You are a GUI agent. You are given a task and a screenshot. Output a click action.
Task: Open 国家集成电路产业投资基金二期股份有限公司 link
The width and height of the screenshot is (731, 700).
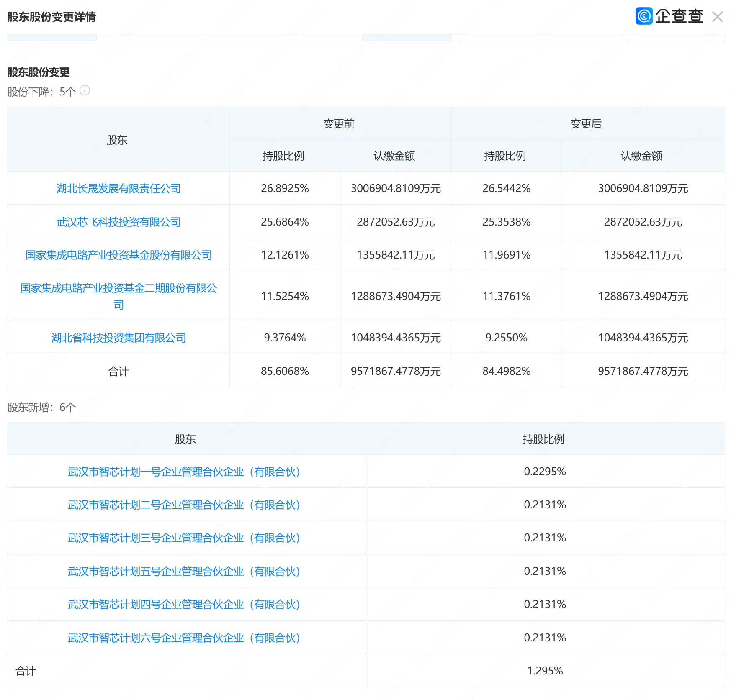coord(118,288)
